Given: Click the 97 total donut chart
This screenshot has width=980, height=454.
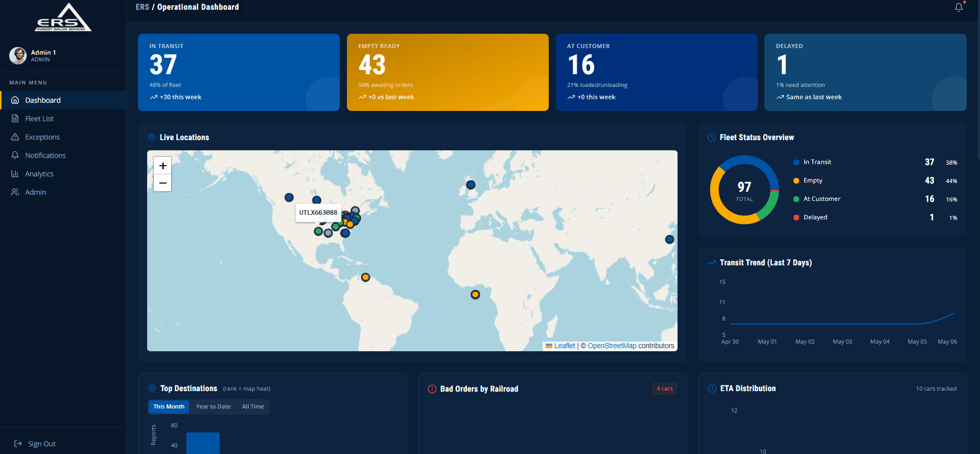Looking at the screenshot, I should tap(744, 190).
